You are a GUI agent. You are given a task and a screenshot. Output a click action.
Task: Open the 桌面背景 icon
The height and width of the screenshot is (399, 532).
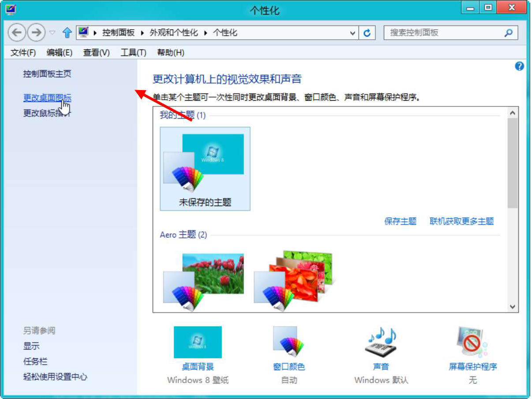pyautogui.click(x=198, y=343)
